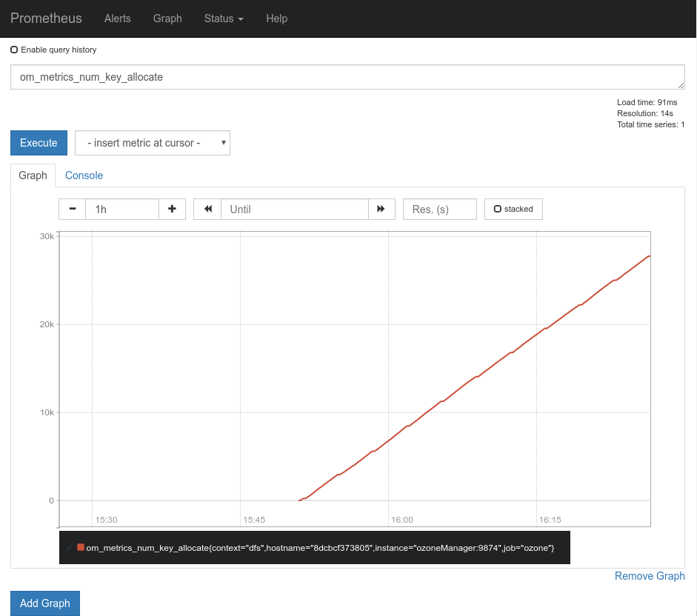The image size is (697, 616).
Task: Toggle the stacked graph option
Action: point(513,209)
